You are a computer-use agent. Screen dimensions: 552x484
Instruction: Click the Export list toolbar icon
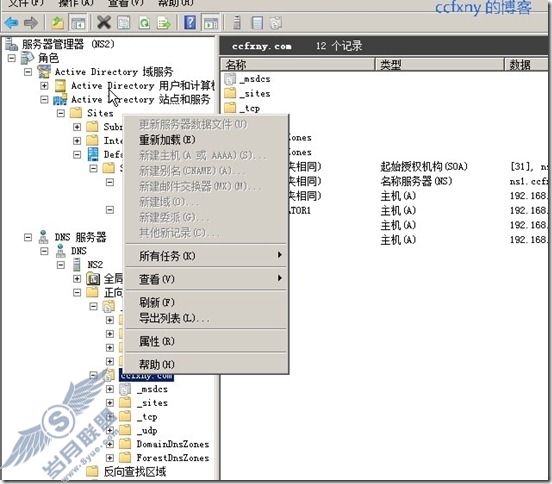point(164,23)
